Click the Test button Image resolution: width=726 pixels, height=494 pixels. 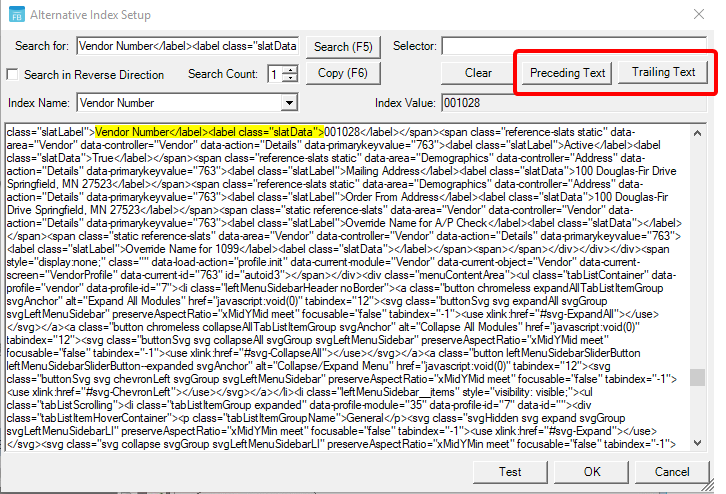510,472
